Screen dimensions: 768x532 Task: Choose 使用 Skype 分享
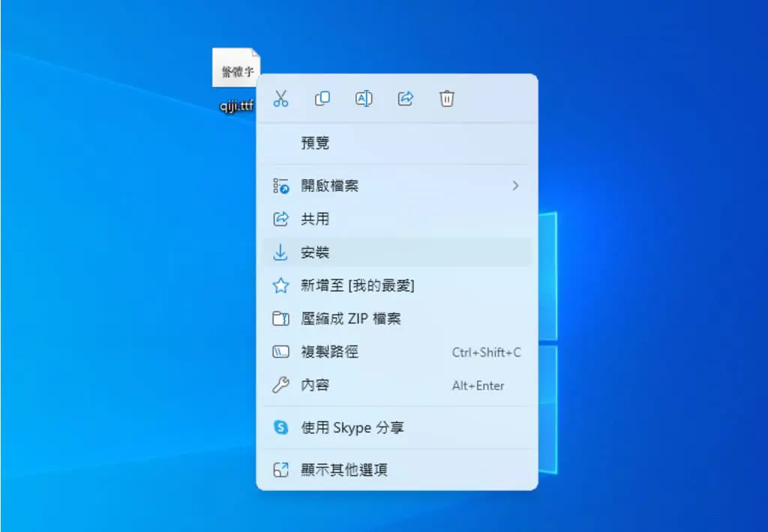click(397, 427)
